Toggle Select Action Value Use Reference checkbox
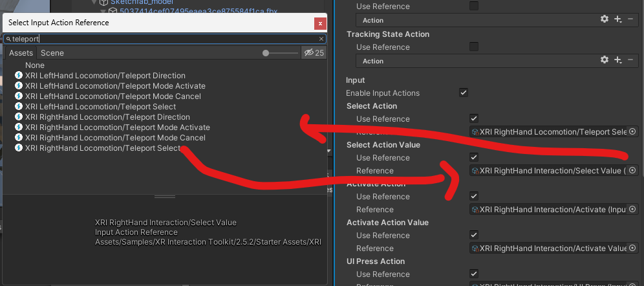This screenshot has height=286, width=644. pos(474,157)
